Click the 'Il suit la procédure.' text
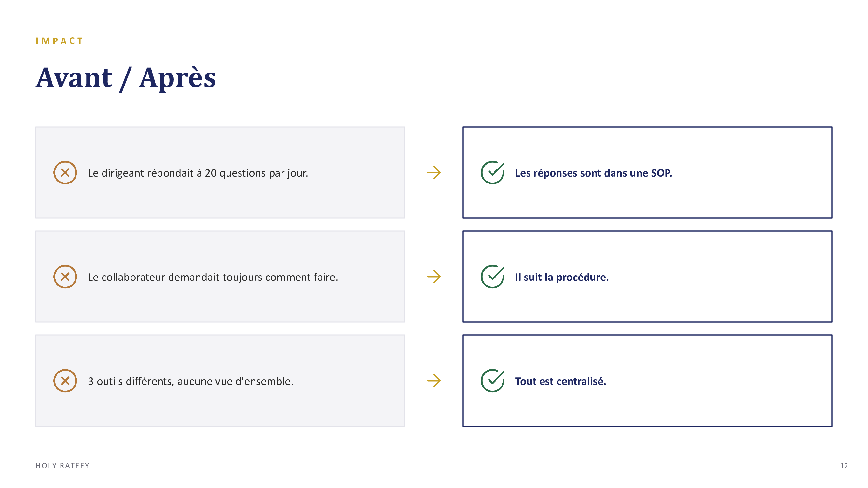Image resolution: width=868 pixels, height=488 pixels. tap(562, 277)
